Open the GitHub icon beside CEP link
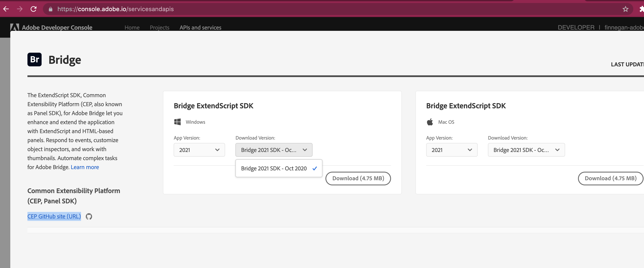The image size is (644, 268). [89, 216]
